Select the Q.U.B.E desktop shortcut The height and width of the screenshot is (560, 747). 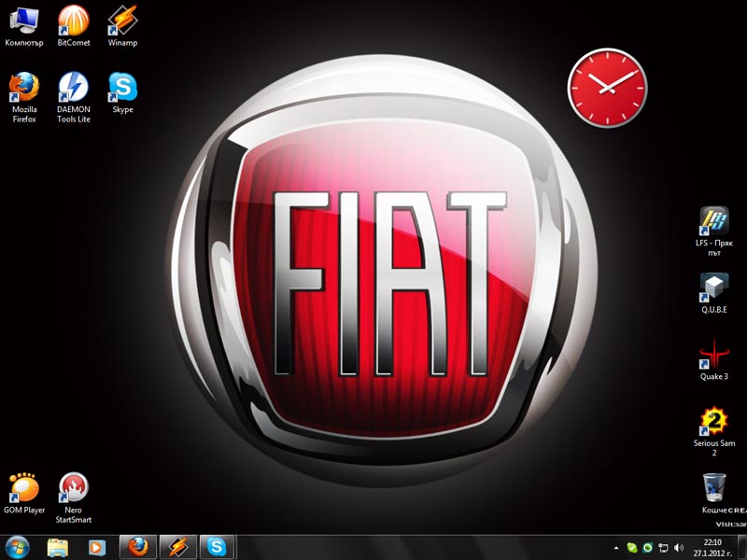(x=713, y=288)
